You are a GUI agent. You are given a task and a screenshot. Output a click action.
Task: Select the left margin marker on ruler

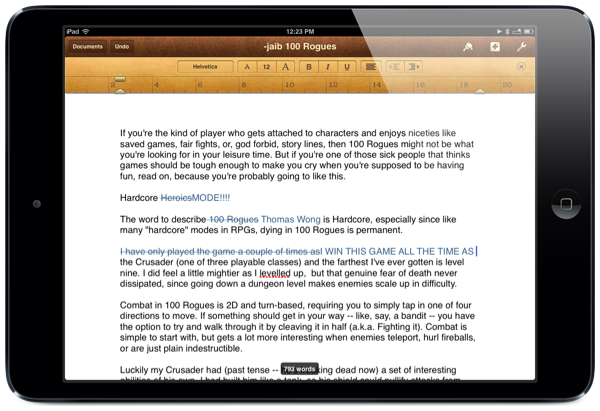[120, 91]
